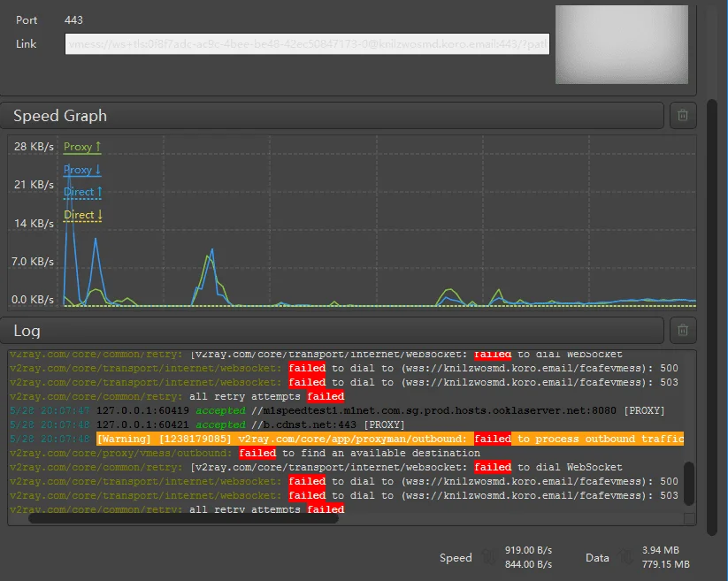
Task: Click the Data label in status area
Action: click(x=597, y=557)
